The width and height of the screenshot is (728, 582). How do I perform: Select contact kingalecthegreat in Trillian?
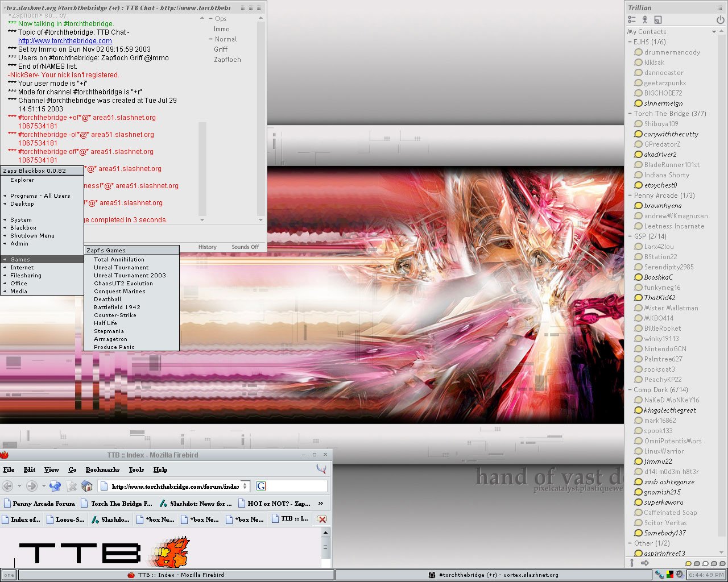coord(669,410)
